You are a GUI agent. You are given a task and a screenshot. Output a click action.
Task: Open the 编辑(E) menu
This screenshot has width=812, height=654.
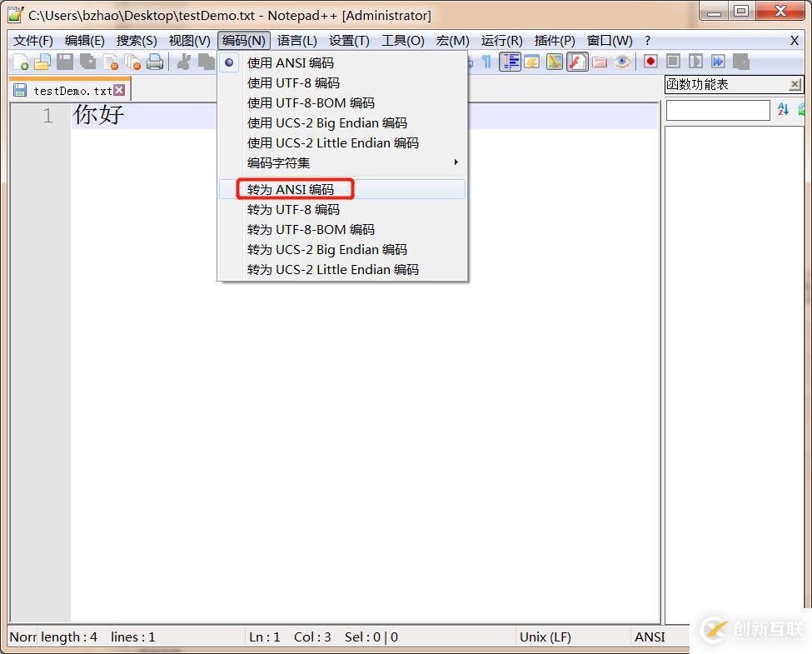point(85,41)
